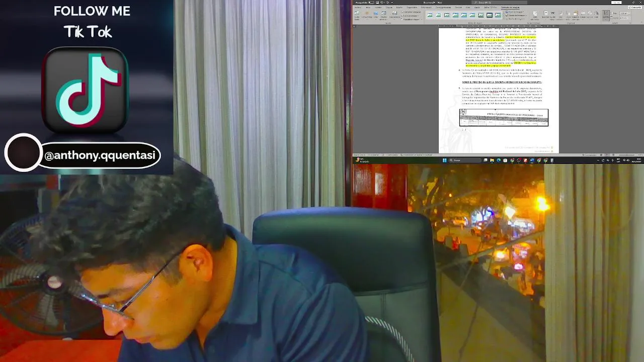Apply the last visible picture style thumbnail

click(x=498, y=15)
